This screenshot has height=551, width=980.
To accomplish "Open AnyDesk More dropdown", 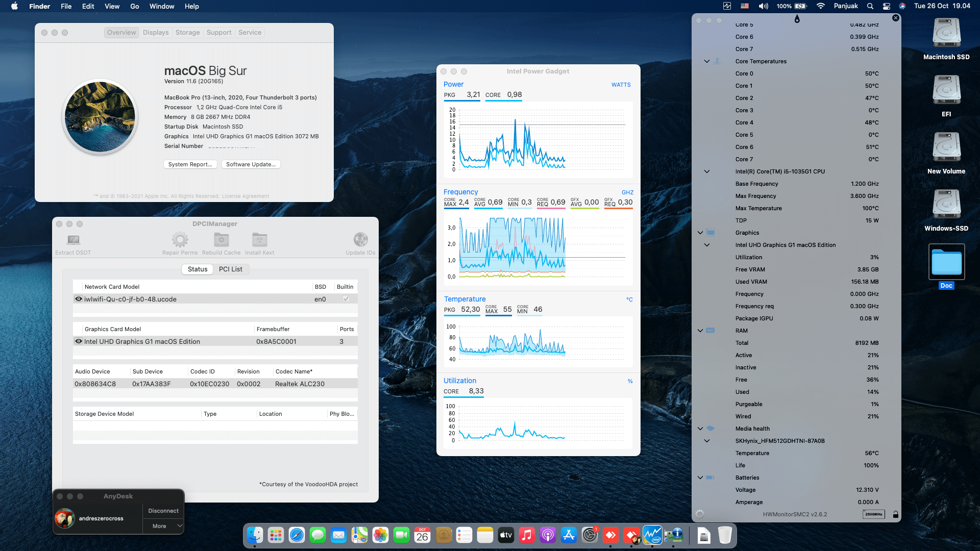I will (163, 526).
